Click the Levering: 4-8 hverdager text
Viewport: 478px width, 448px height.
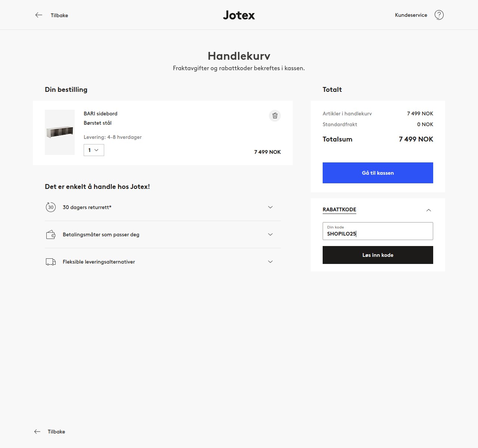[x=113, y=137]
